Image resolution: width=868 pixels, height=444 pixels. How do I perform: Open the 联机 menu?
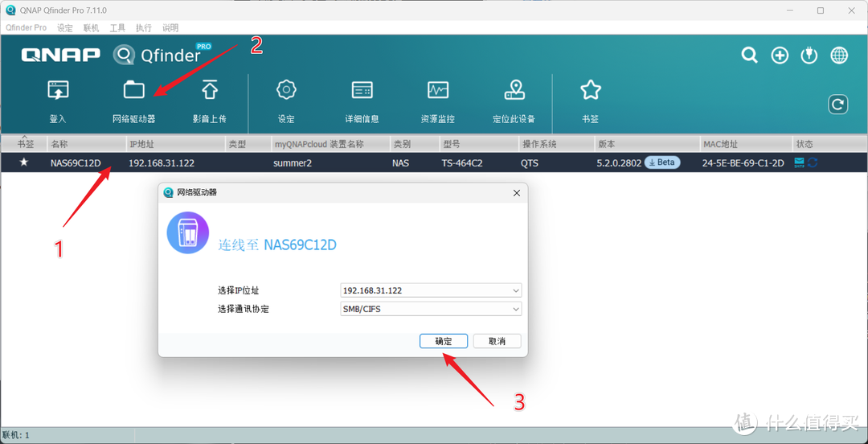[x=91, y=27]
